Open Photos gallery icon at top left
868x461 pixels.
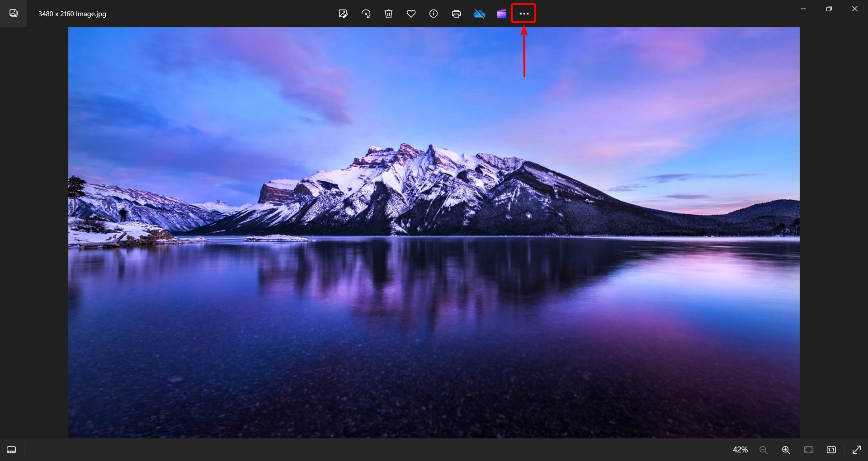tap(14, 13)
